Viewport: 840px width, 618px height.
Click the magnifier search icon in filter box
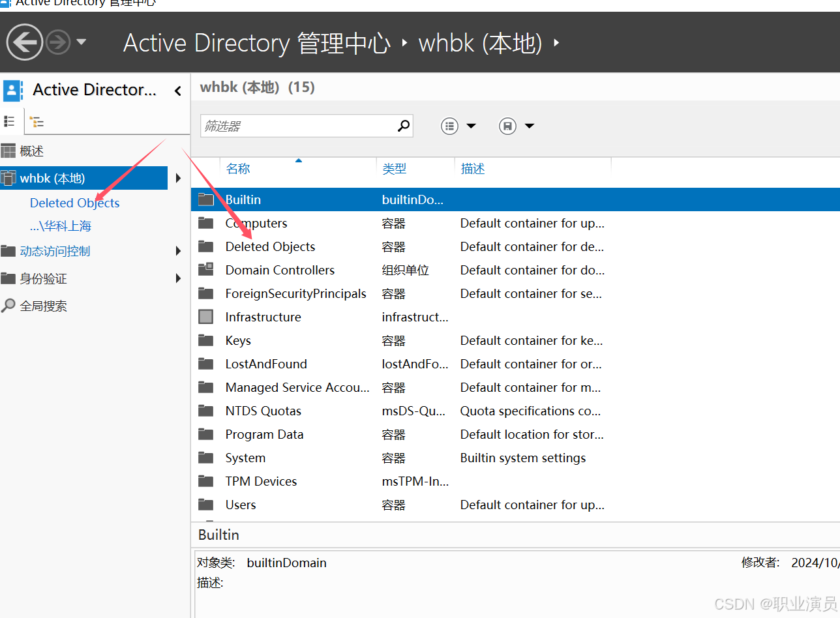(404, 125)
